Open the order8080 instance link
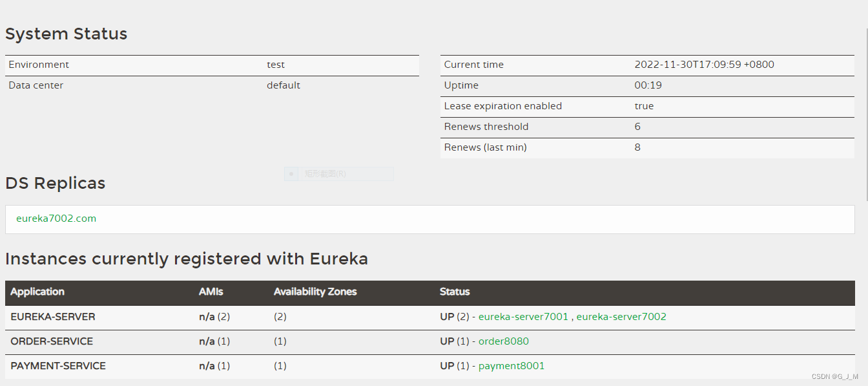868x386 pixels. coord(504,341)
